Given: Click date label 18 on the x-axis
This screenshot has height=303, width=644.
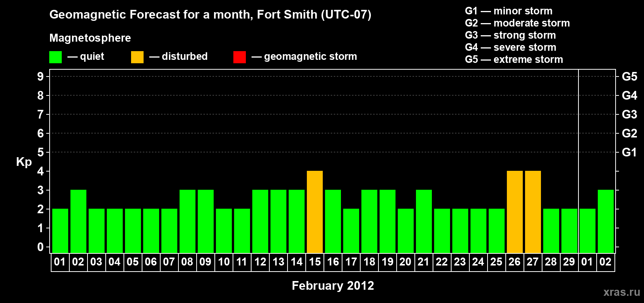Looking at the screenshot, I should click(x=369, y=262).
